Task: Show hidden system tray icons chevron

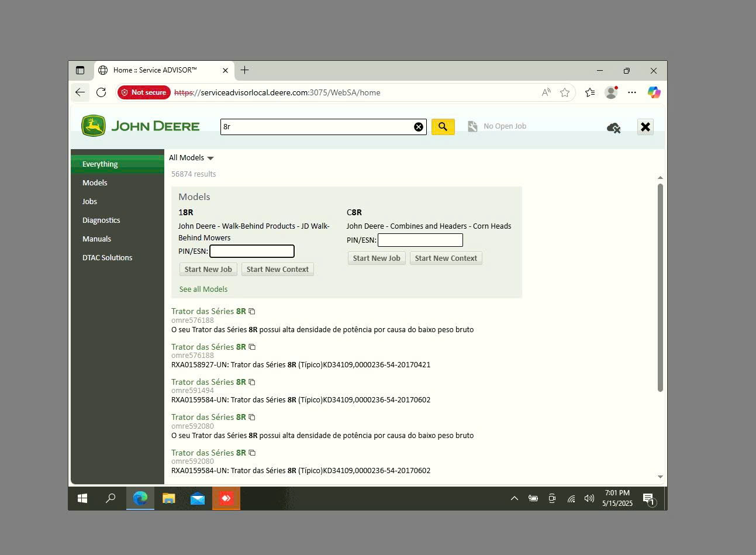Action: [515, 498]
